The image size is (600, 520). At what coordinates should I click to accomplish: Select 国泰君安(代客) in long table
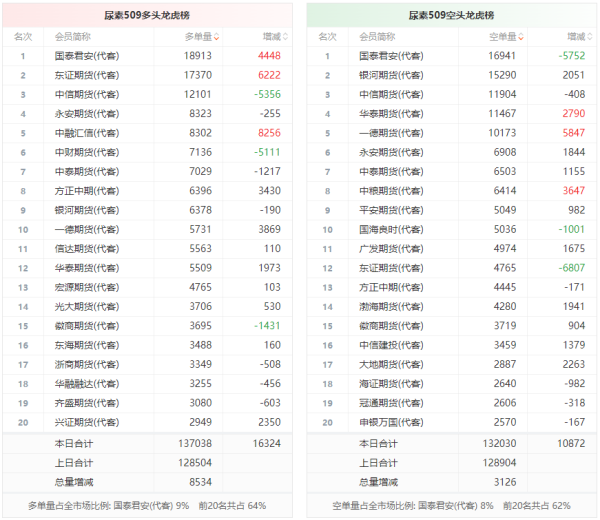[x=87, y=56]
